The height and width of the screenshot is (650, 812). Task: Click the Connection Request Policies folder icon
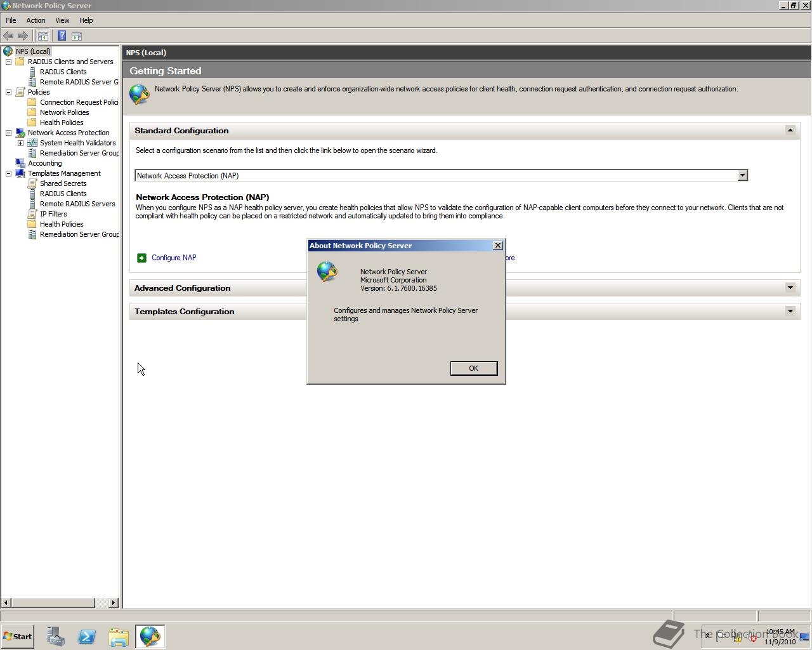tap(32, 102)
